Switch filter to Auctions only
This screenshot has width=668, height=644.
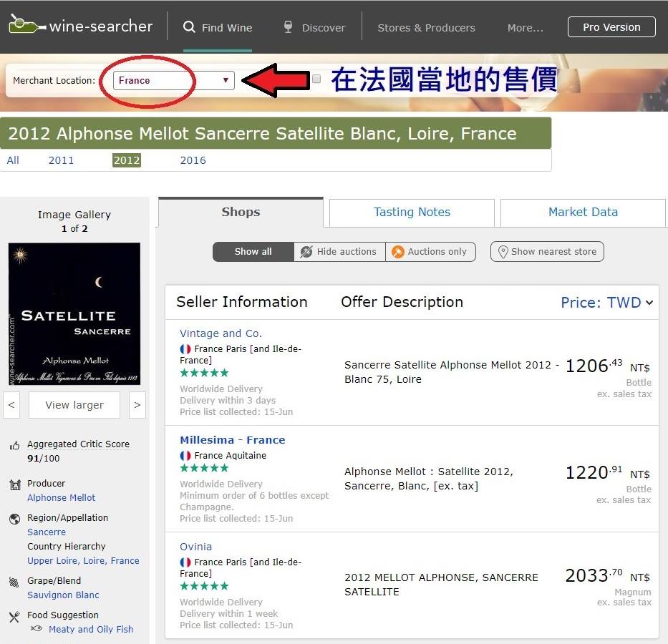(430, 252)
